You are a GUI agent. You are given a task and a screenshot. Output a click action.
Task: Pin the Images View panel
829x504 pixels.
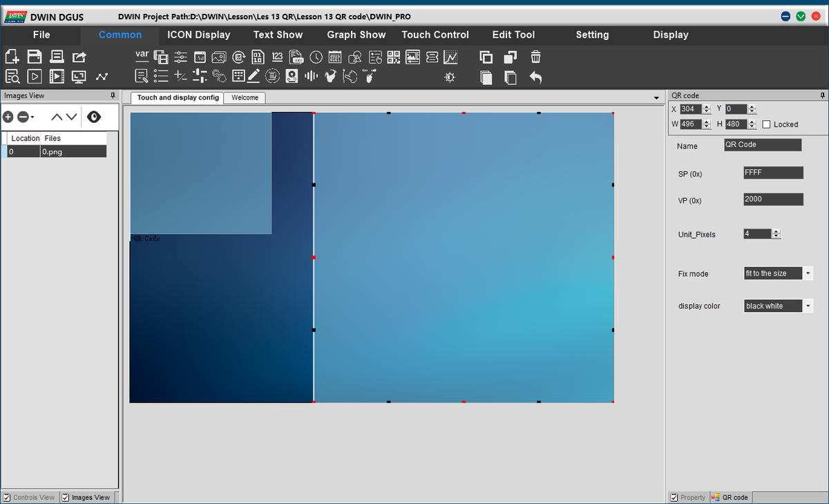[113, 95]
